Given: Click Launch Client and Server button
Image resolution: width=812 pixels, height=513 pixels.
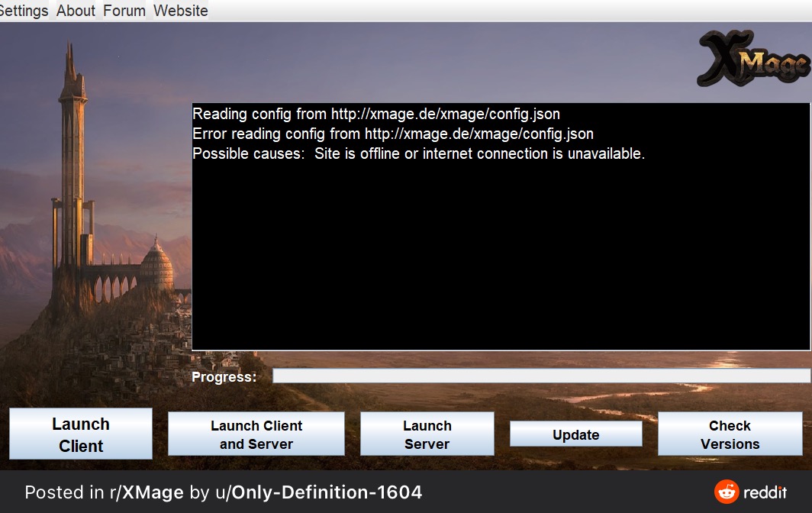Looking at the screenshot, I should tap(256, 434).
